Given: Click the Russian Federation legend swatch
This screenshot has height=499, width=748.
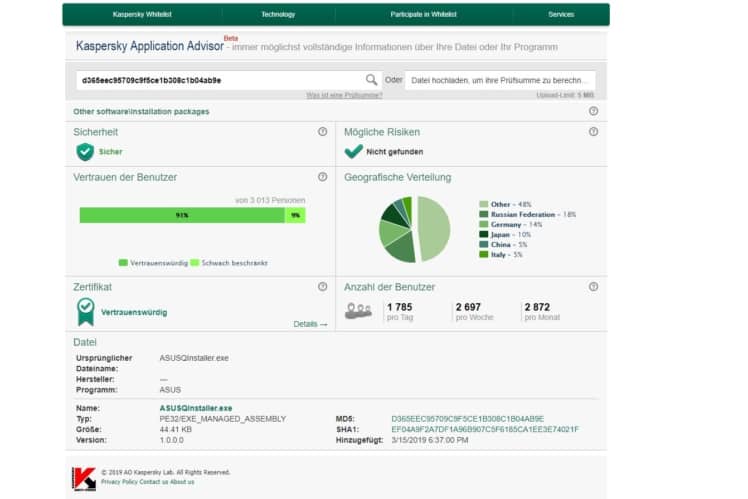Looking at the screenshot, I should click(x=484, y=214).
